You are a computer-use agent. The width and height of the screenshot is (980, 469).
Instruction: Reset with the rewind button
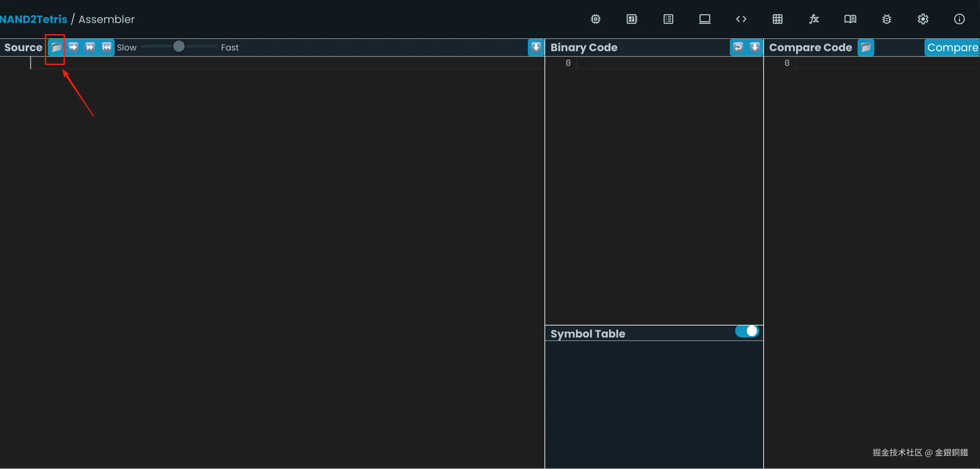coord(106,47)
